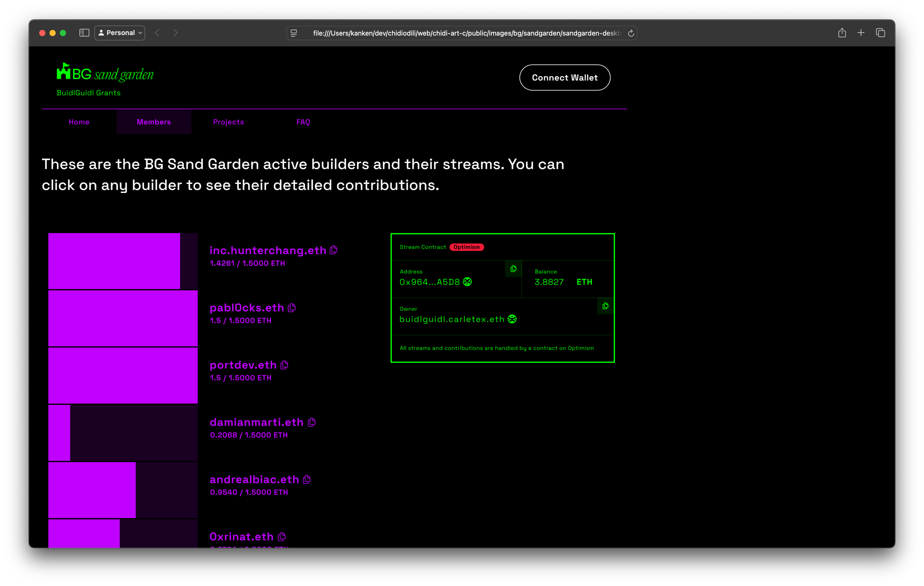Copy the stream contract address via its copy icon
The width and height of the screenshot is (924, 586).
[x=513, y=269]
